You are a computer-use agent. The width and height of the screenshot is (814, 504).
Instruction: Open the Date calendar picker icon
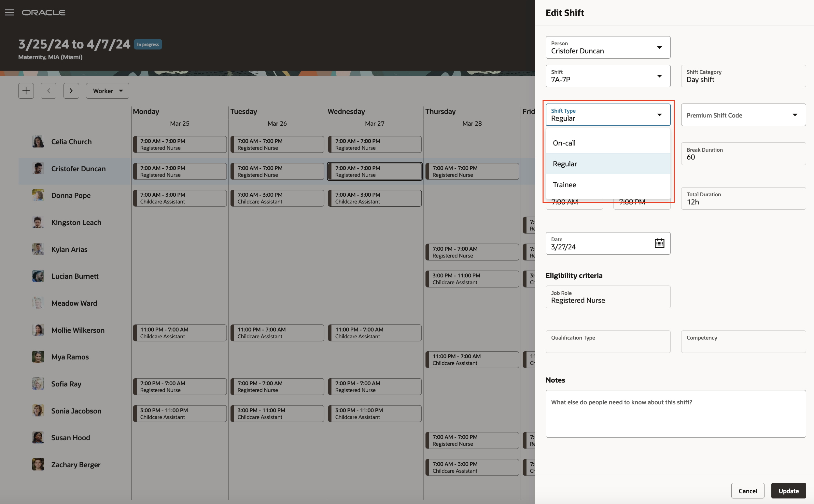coord(659,243)
